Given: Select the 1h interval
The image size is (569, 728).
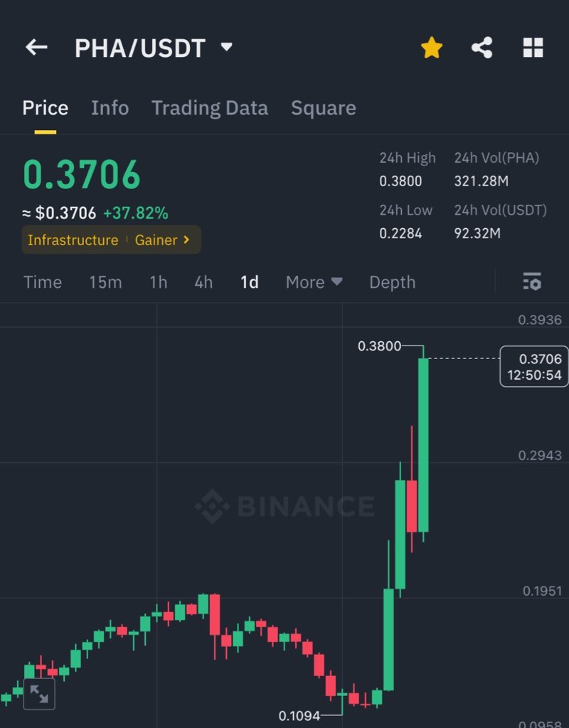Looking at the screenshot, I should 158,282.
